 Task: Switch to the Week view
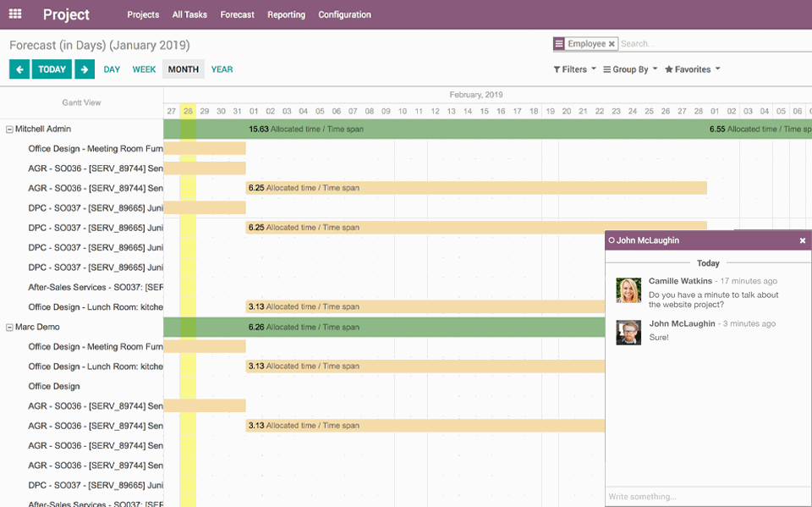pyautogui.click(x=144, y=69)
